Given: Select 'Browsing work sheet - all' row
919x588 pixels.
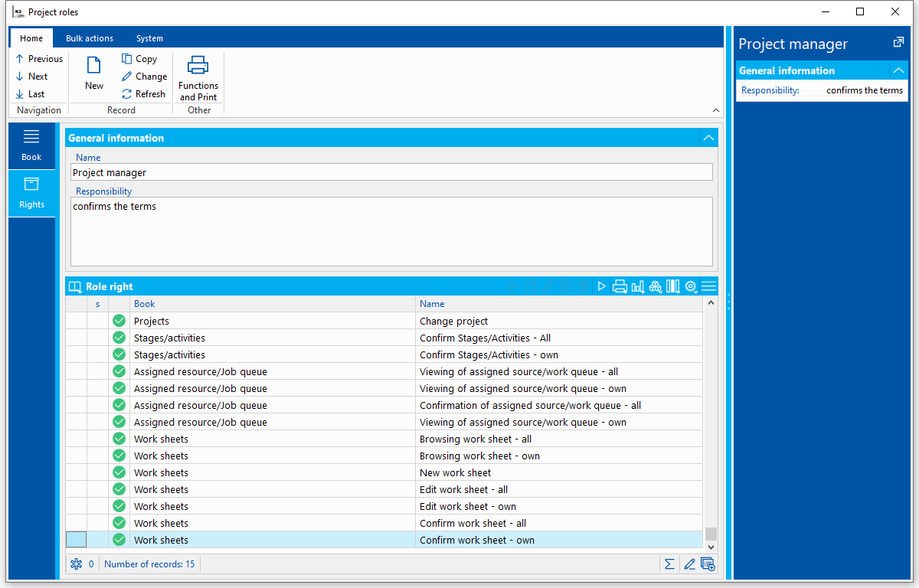Looking at the screenshot, I should pyautogui.click(x=384, y=439).
